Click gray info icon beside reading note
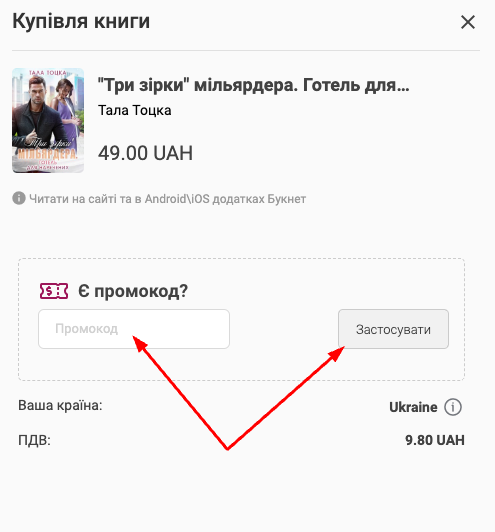The image size is (495, 532). (19, 198)
